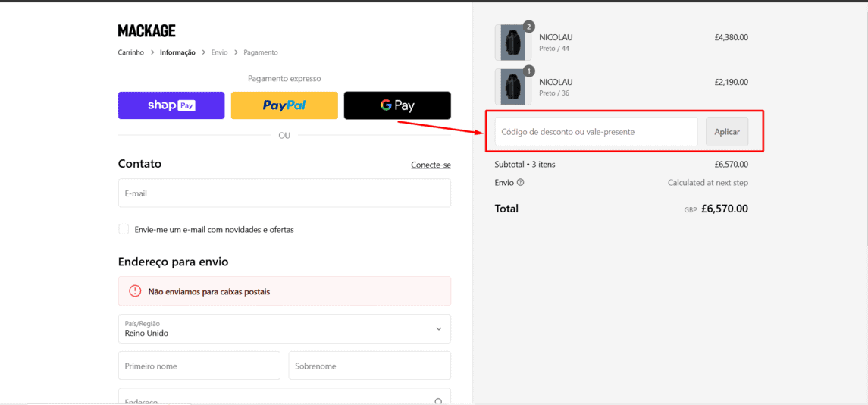
Task: Click the NICOLAU Preto / 44 jacket thumbnail
Action: click(x=512, y=42)
